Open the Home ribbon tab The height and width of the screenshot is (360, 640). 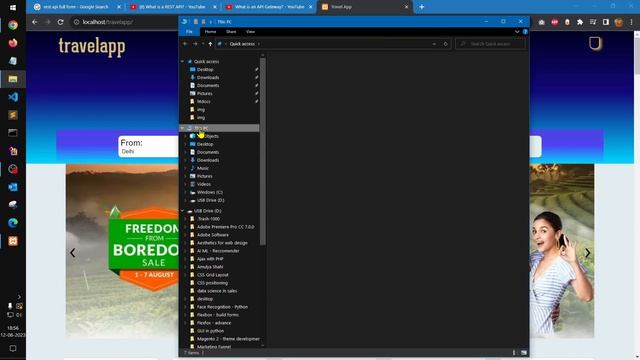210,31
